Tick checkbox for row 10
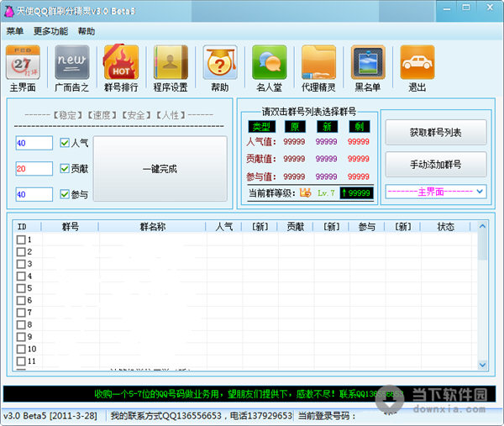 [x=21, y=350]
